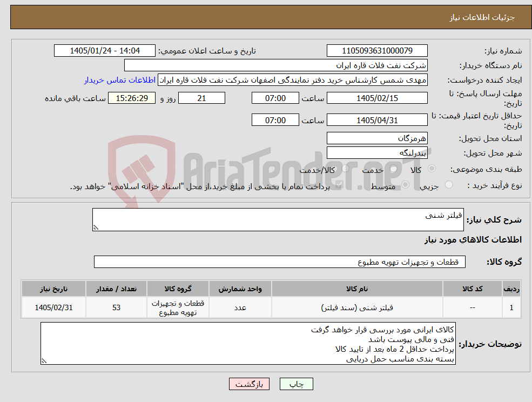Select the جزیی purchase type radio
This screenshot has height=402, width=532.
448,185
